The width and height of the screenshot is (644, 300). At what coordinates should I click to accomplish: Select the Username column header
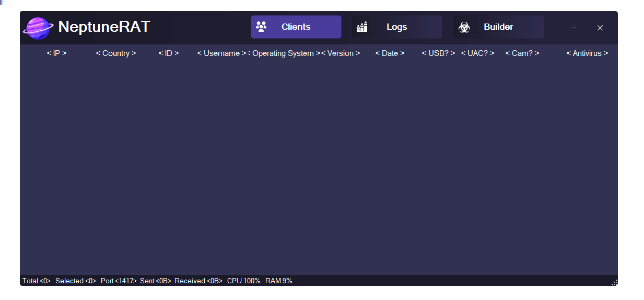221,53
